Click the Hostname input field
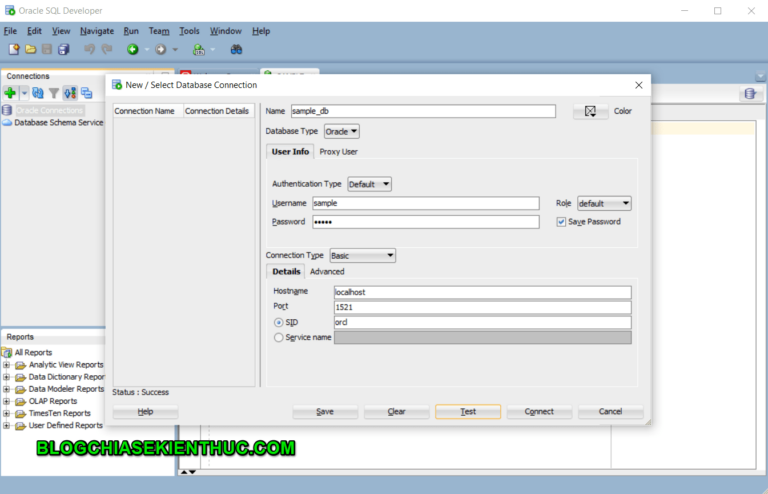The height and width of the screenshot is (494, 768). point(482,292)
